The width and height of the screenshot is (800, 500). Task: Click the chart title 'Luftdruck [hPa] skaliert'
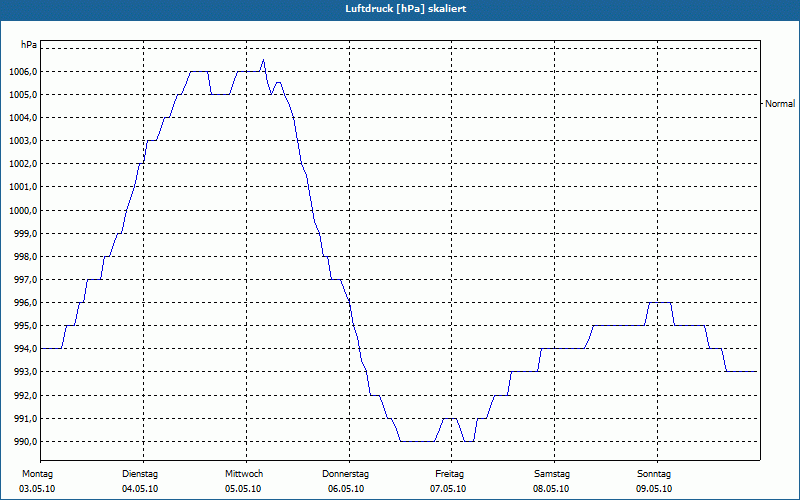[406, 9]
